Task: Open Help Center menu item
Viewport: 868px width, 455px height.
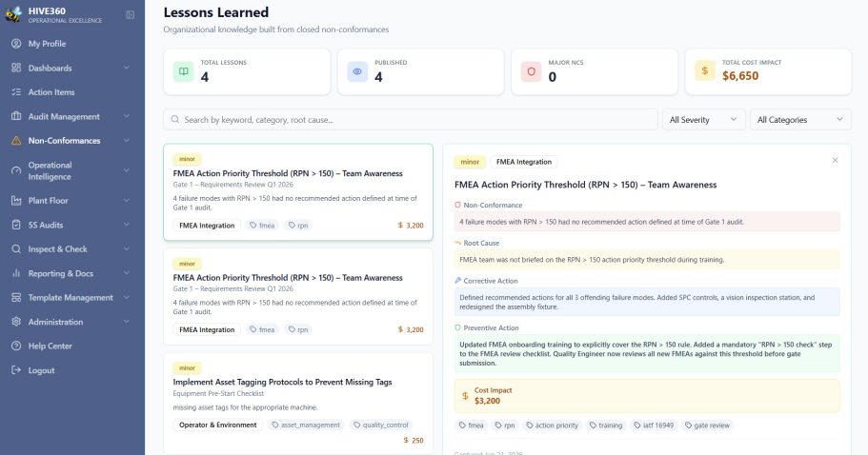Action: pyautogui.click(x=72, y=346)
